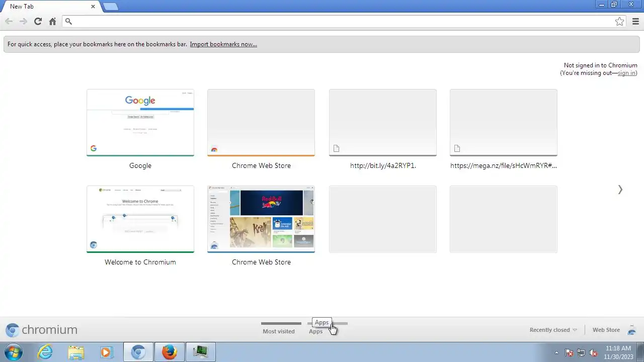
Task: Open the Windows Start menu
Action: (x=14, y=352)
